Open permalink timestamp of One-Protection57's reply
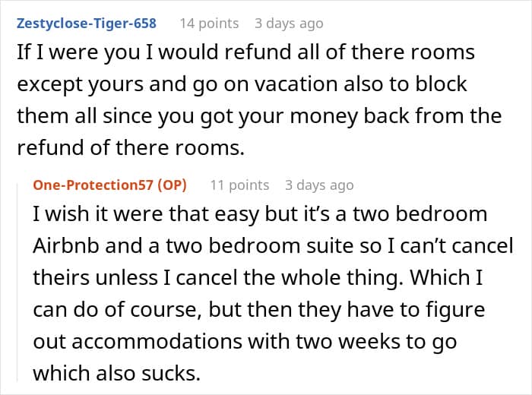The width and height of the screenshot is (532, 395). (319, 185)
